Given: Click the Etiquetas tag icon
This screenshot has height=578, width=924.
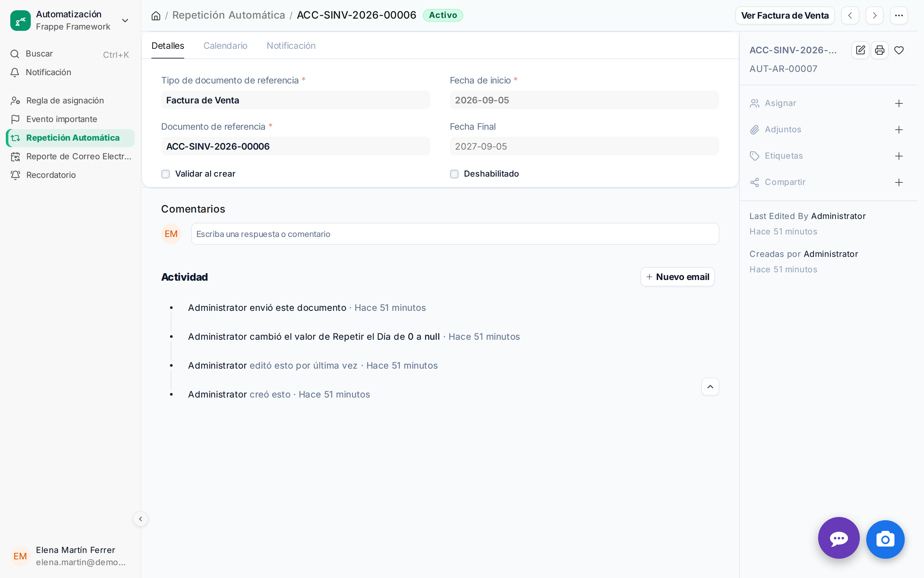Looking at the screenshot, I should (x=755, y=156).
